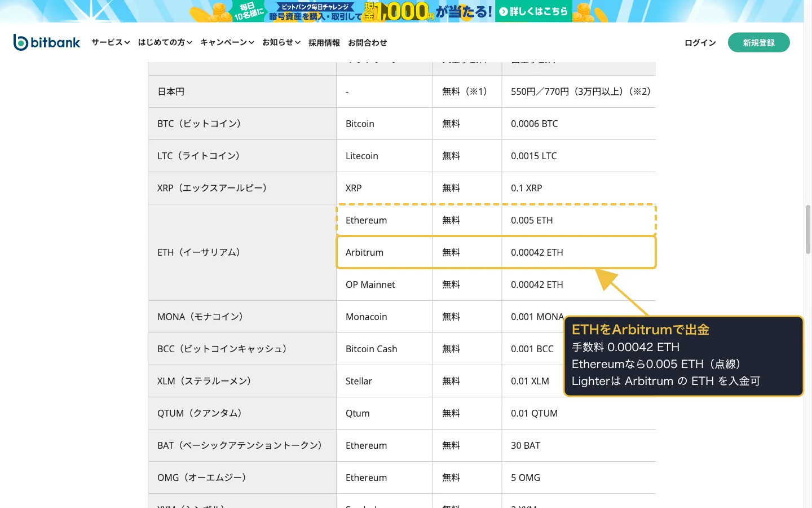Select the 550円／770円 withdrawal fee cell
This screenshot has width=812, height=508.
[x=580, y=91]
